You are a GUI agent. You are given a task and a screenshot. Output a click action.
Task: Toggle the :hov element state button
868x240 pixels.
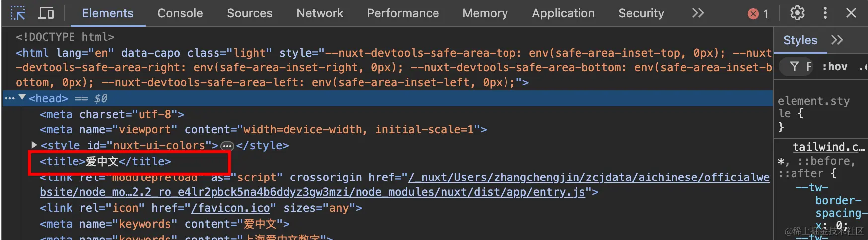click(x=835, y=66)
